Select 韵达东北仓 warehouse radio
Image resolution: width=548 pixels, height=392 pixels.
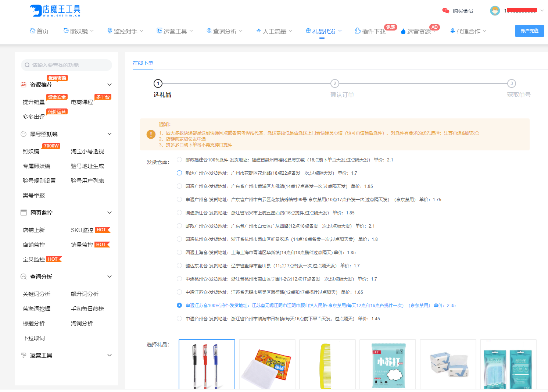point(179,266)
